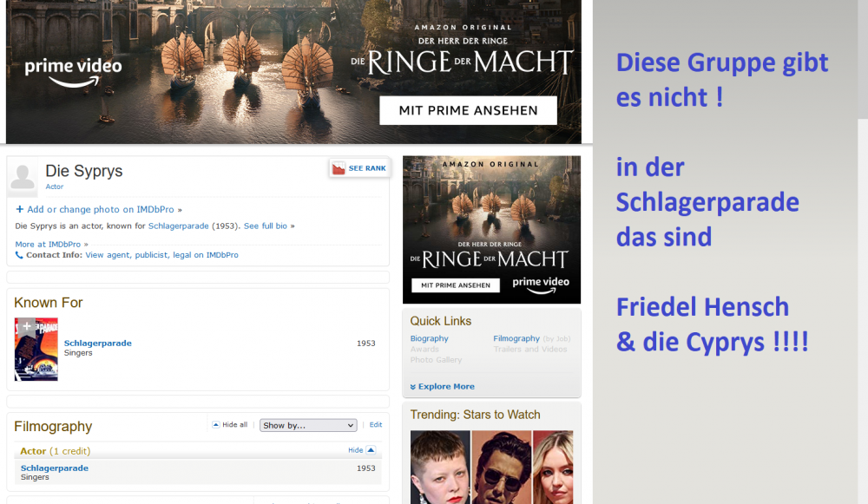Click the MIT PRIME ANSEHEN banner button
The image size is (868, 504).
pyautogui.click(x=469, y=111)
